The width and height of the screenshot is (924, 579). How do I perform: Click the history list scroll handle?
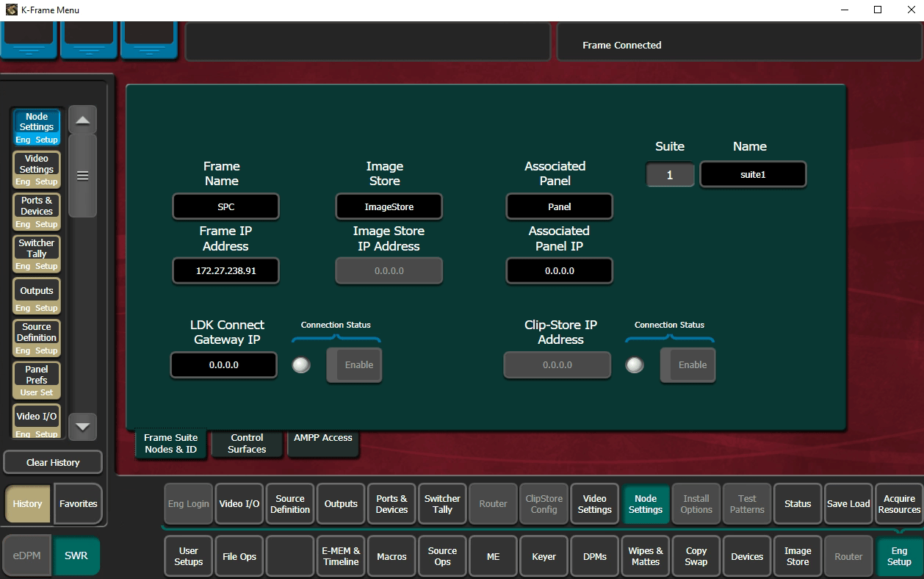point(82,176)
